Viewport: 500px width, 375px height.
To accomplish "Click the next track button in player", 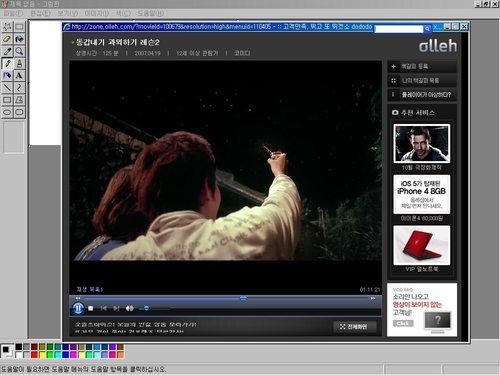I will click(x=116, y=308).
